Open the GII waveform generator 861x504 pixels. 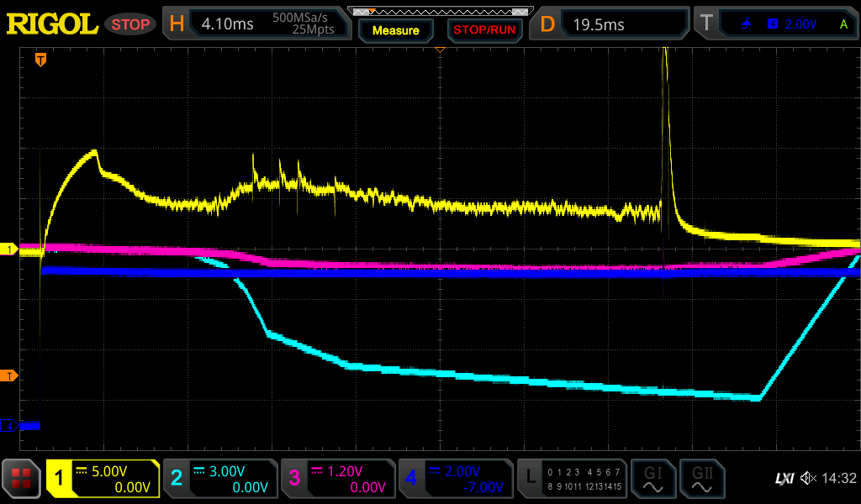(x=701, y=479)
